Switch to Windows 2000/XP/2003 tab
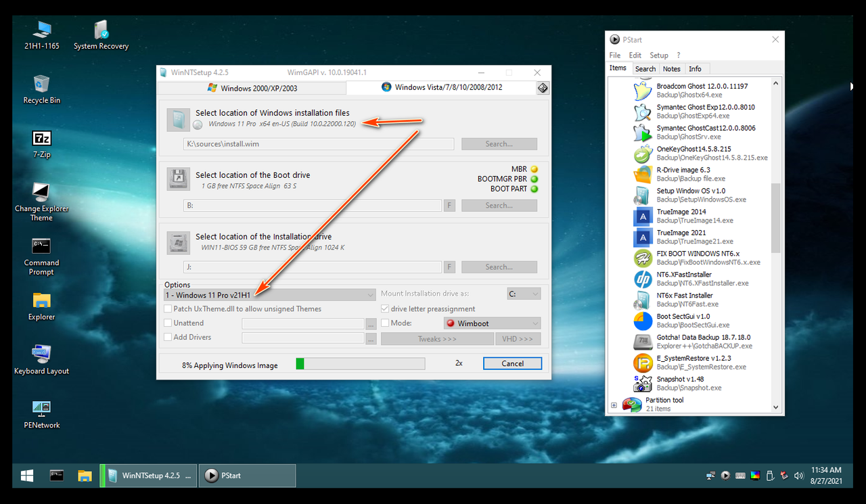Viewport: 866px width, 504px height. [252, 88]
